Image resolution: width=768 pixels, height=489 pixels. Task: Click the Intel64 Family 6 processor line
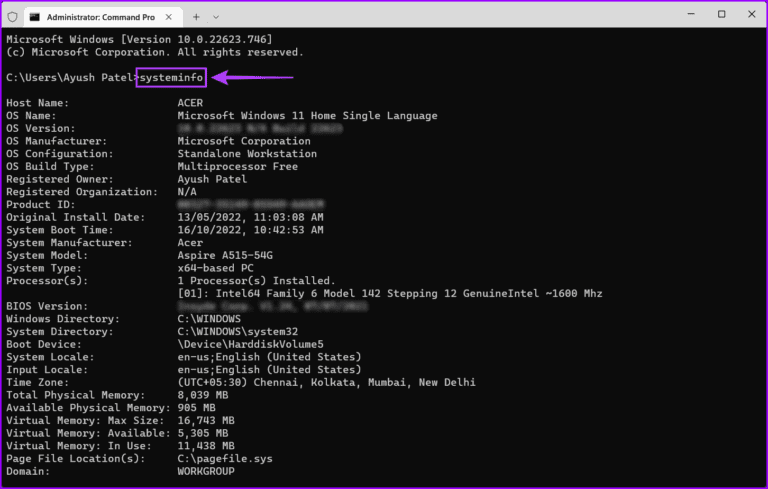pos(390,293)
